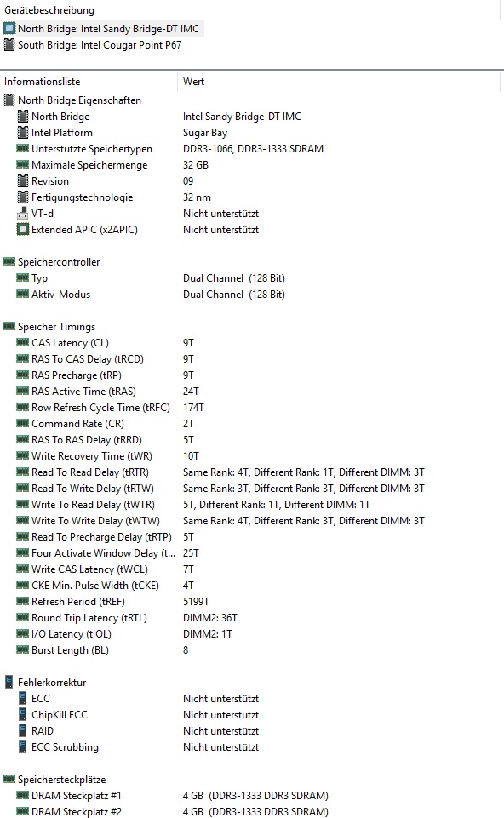
Task: Click the Extended APIC (x2APIC) icon
Action: pos(22,230)
